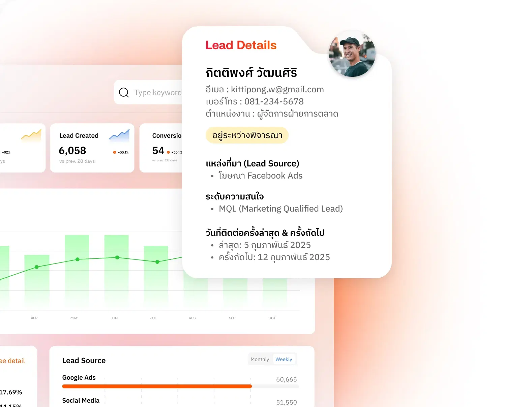Click the orange indicator dot beside Conversion 54
This screenshot has height=407, width=532.
[x=168, y=152]
